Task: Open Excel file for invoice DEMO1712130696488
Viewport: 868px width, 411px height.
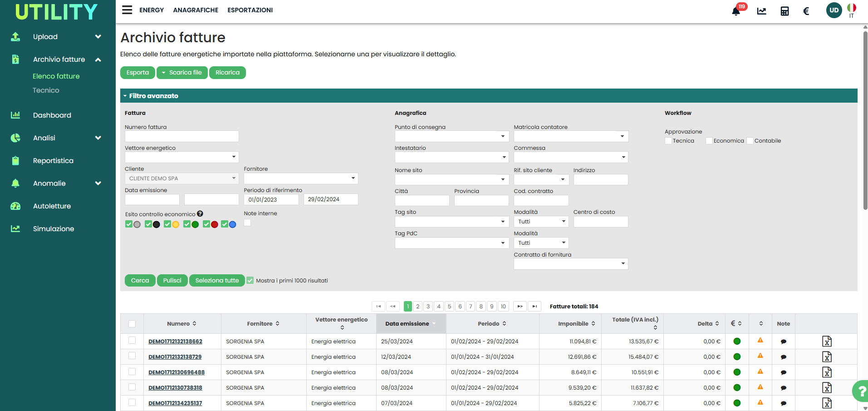Action: pos(827,372)
